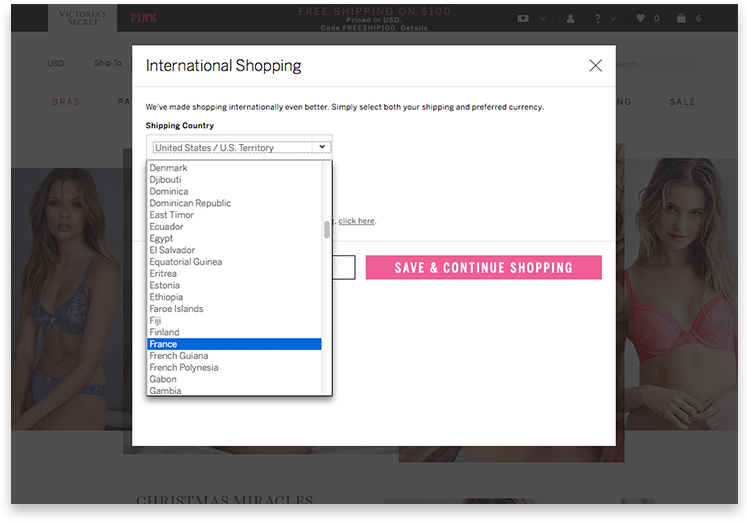
Task: Expand the help dropdown chevron
Action: click(x=613, y=19)
